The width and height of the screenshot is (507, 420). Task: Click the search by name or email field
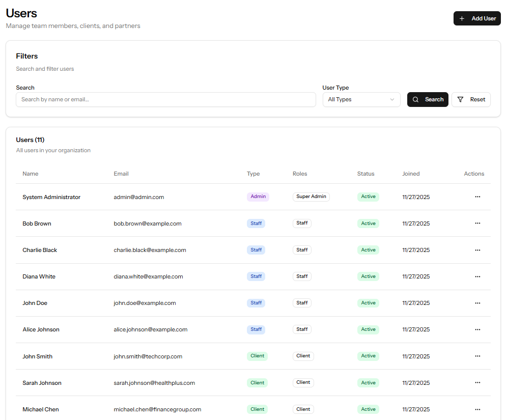[x=166, y=99]
